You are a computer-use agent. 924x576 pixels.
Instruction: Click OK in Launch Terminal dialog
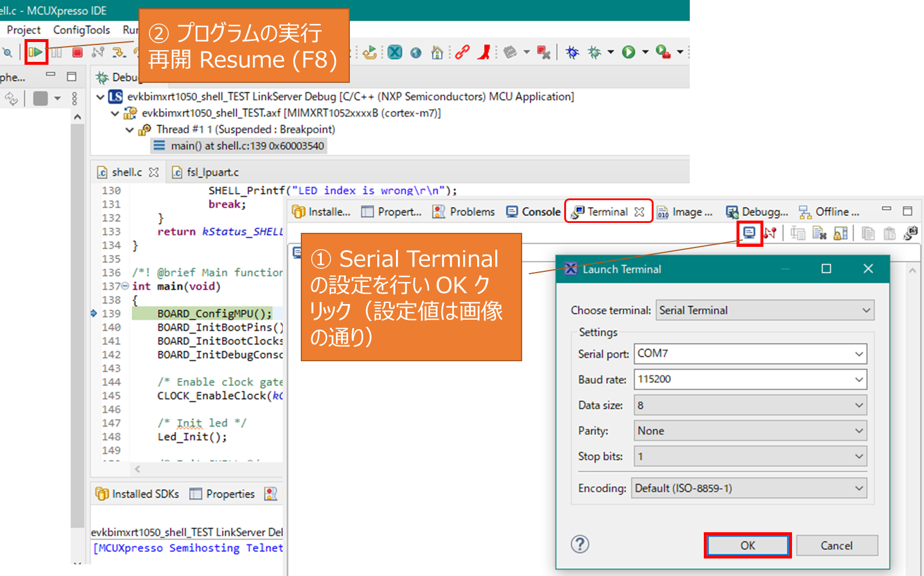click(748, 546)
